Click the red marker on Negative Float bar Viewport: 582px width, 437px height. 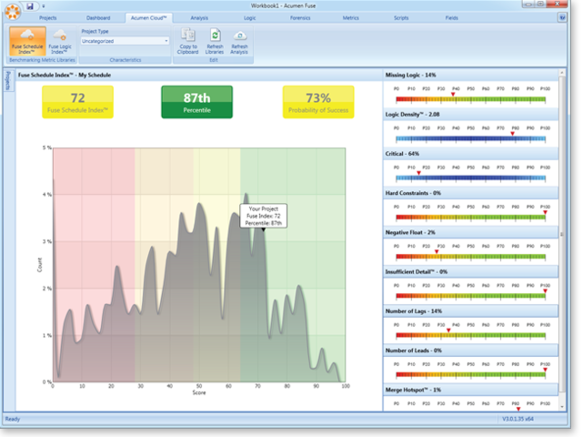pos(436,252)
